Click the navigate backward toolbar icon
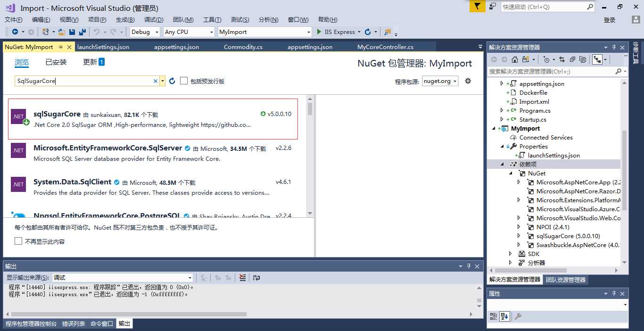Screen dimensions: 644x331 point(15,32)
